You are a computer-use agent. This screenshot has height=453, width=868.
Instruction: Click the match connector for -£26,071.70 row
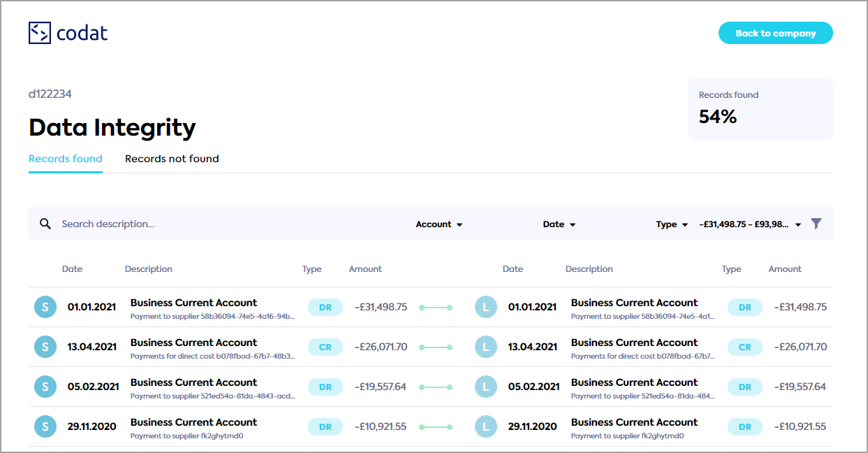click(436, 347)
